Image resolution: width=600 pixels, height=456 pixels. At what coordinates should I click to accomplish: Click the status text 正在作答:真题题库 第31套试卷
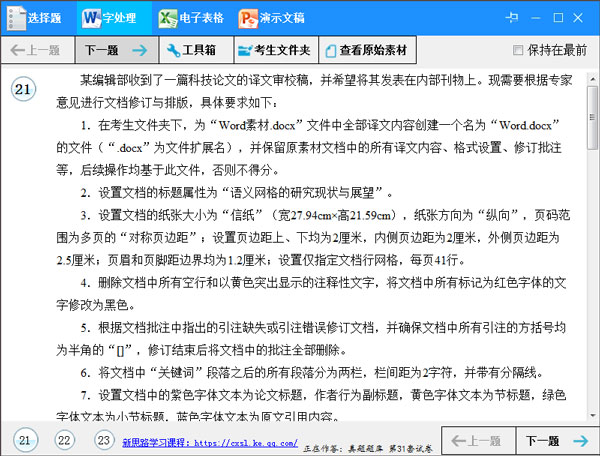[x=368, y=448]
